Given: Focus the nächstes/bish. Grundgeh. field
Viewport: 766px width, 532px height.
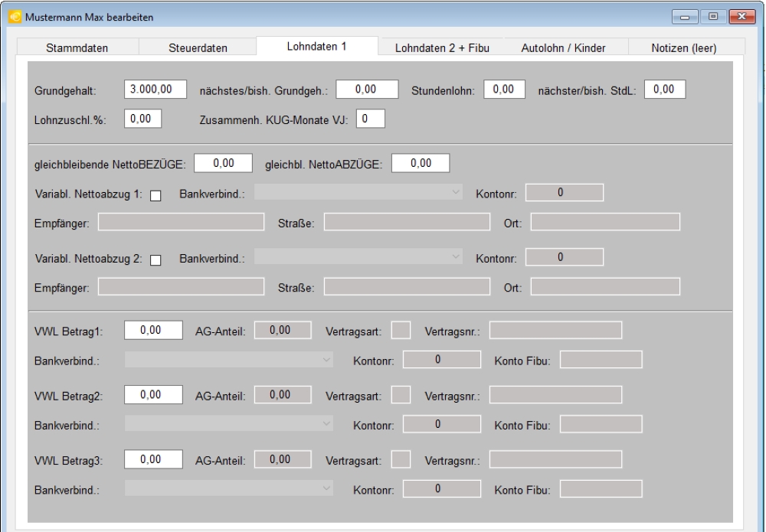Looking at the screenshot, I should click(x=367, y=90).
